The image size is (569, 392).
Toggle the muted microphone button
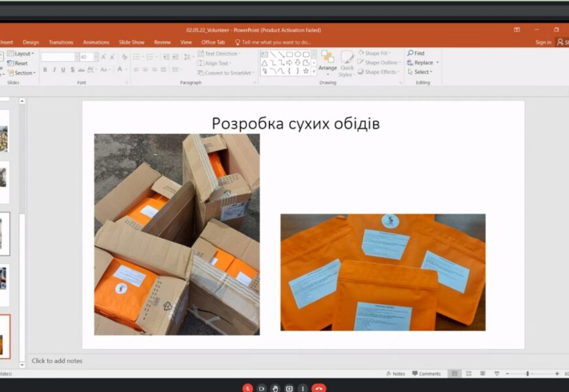click(248, 388)
